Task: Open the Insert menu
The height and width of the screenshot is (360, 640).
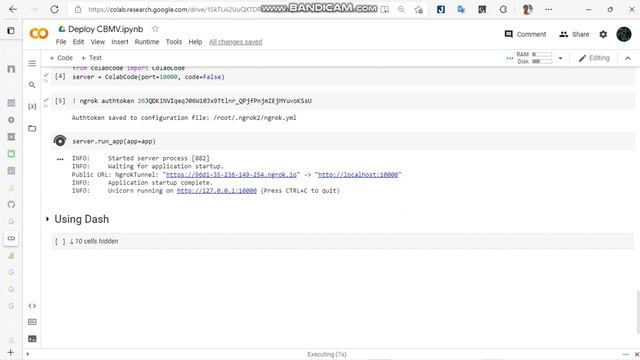Action: tap(120, 42)
